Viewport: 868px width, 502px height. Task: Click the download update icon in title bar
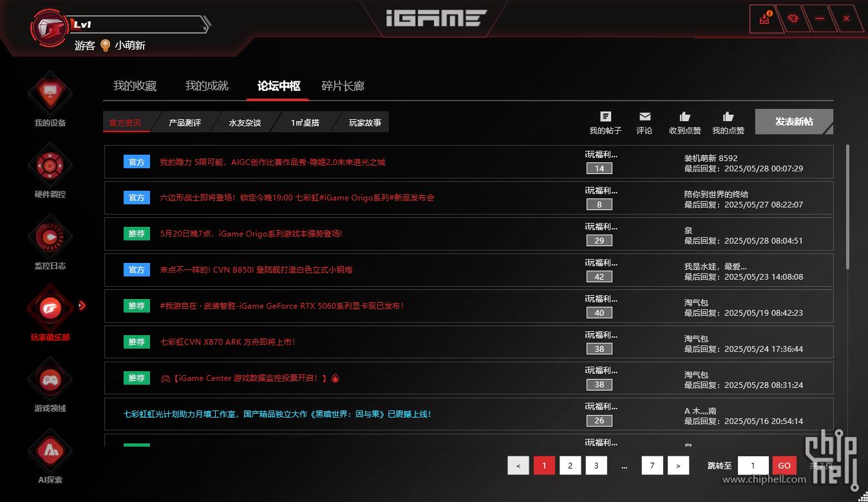pos(764,19)
